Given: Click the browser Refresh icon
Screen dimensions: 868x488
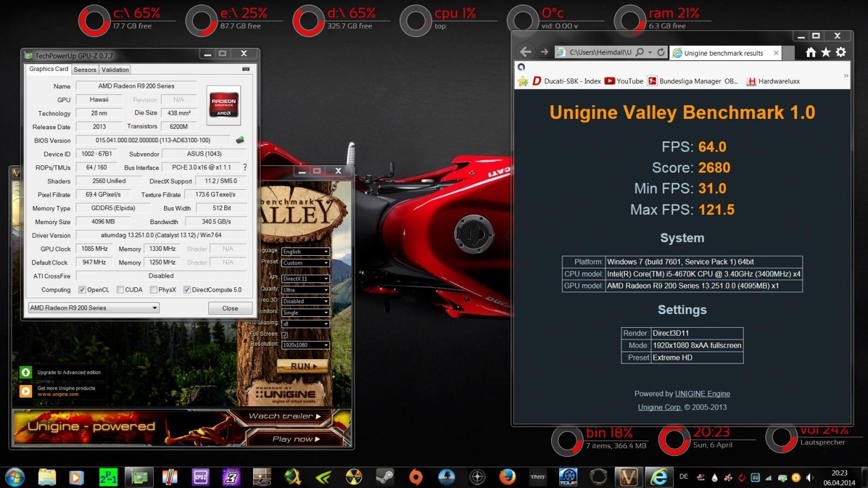Looking at the screenshot, I should [661, 52].
